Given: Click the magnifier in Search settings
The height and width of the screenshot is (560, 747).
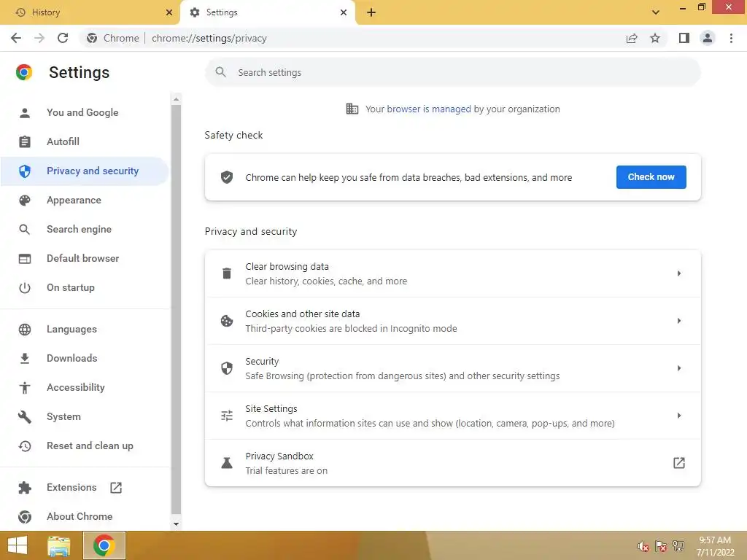Looking at the screenshot, I should click(x=220, y=72).
